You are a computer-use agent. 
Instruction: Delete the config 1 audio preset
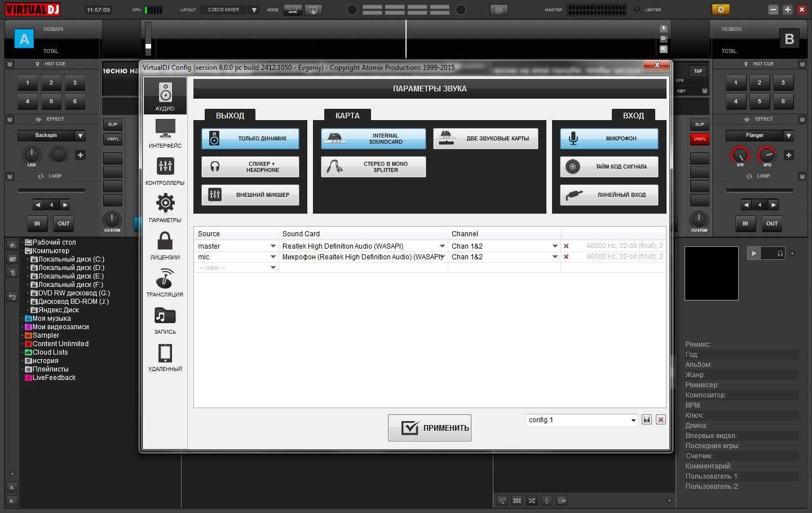pos(661,419)
